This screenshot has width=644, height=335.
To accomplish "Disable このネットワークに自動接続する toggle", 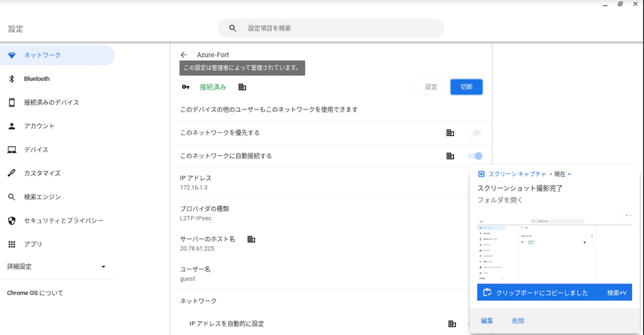I will tap(475, 156).
